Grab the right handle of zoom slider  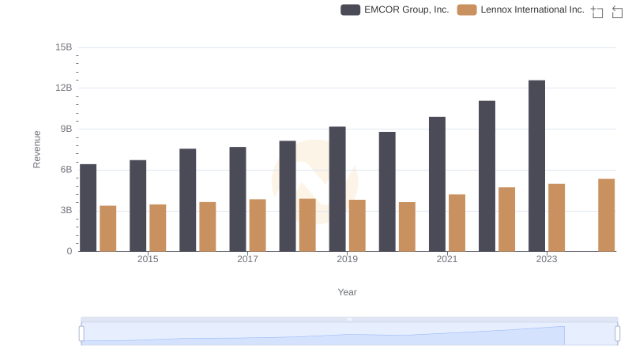click(617, 334)
